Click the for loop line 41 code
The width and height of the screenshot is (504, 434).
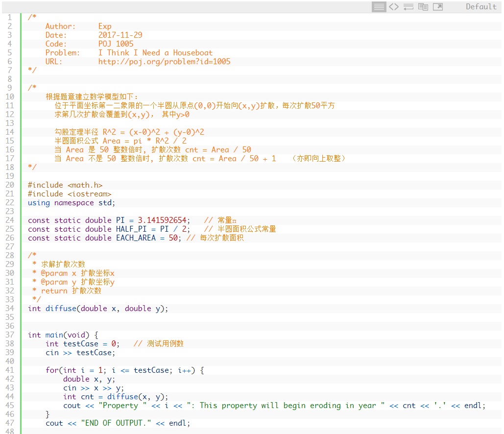tap(125, 370)
